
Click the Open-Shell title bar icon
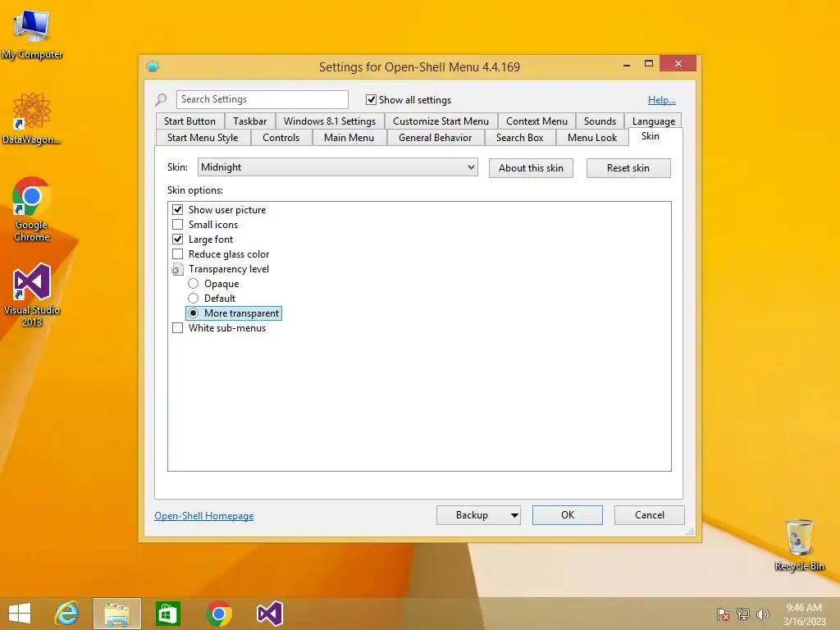pyautogui.click(x=153, y=66)
